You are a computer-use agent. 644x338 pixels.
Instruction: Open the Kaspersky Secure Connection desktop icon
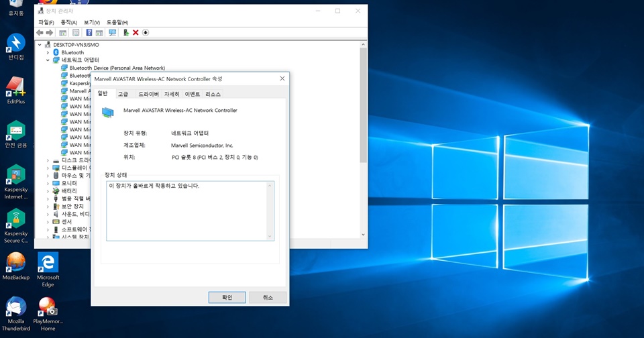pos(16,225)
